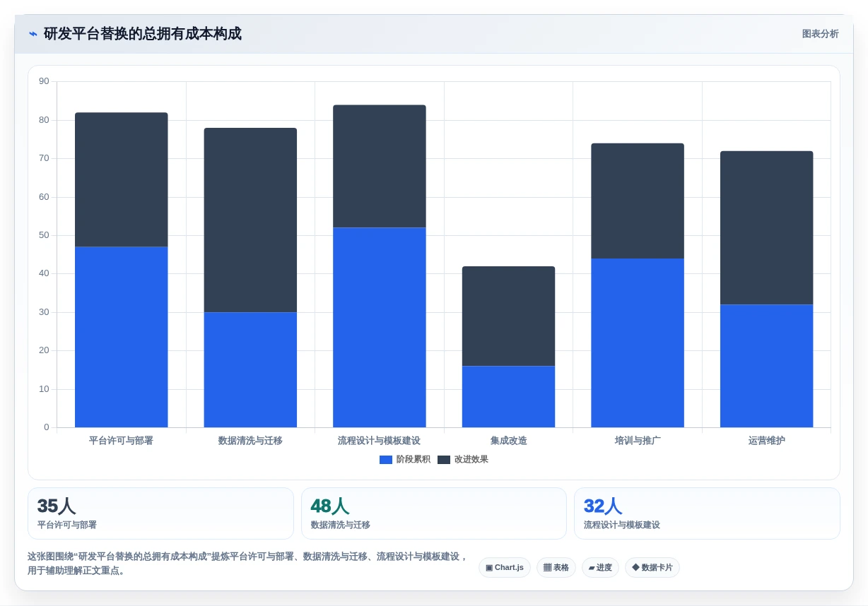Click the y-axis value 0
This screenshot has width=868, height=606.
tap(47, 427)
